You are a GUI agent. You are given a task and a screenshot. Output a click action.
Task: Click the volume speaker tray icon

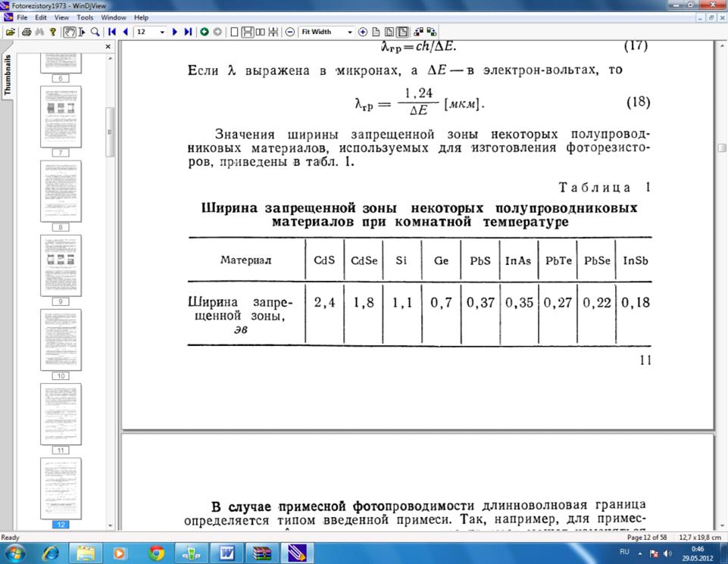pyautogui.click(x=667, y=553)
